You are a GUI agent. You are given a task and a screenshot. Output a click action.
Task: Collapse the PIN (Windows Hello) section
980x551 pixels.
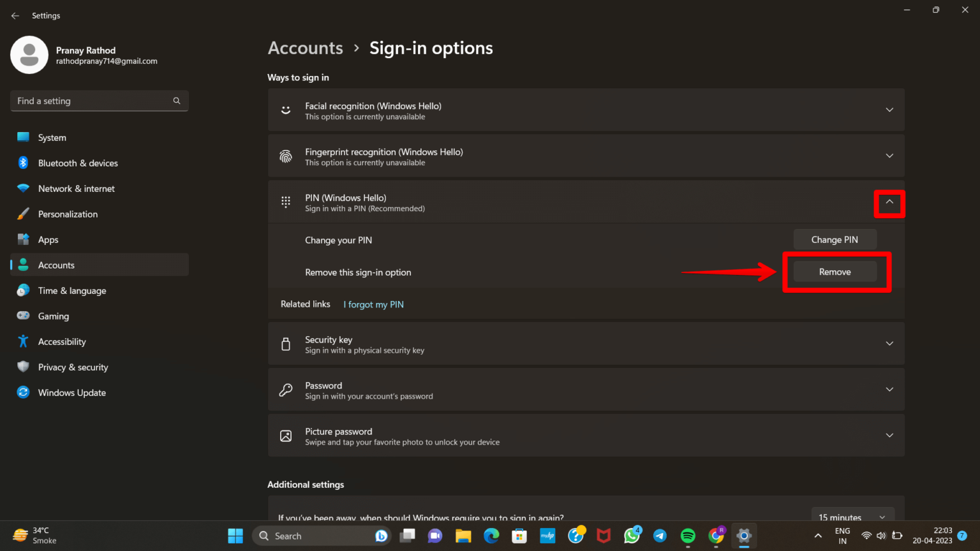tap(889, 202)
